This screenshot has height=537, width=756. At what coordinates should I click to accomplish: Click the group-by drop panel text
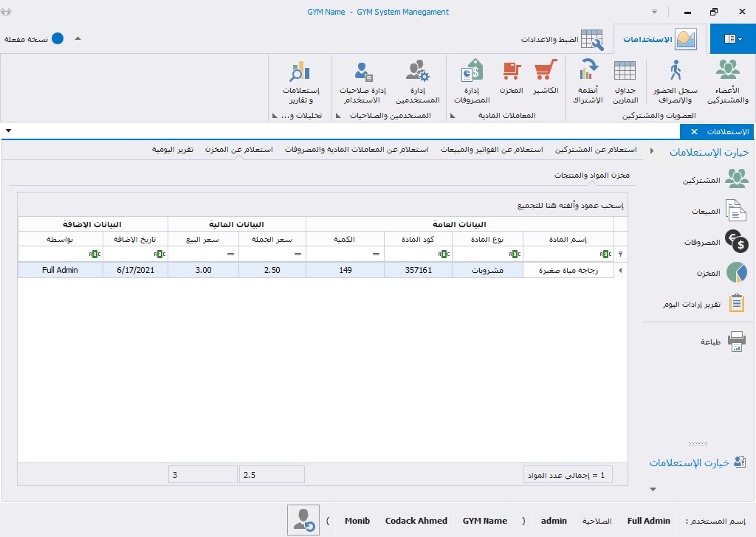[571, 206]
